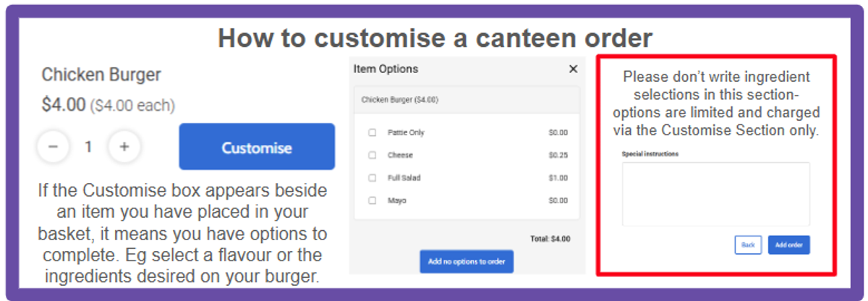868x301 pixels.
Task: Click the Cheese $0.25 price
Action: pyautogui.click(x=558, y=155)
